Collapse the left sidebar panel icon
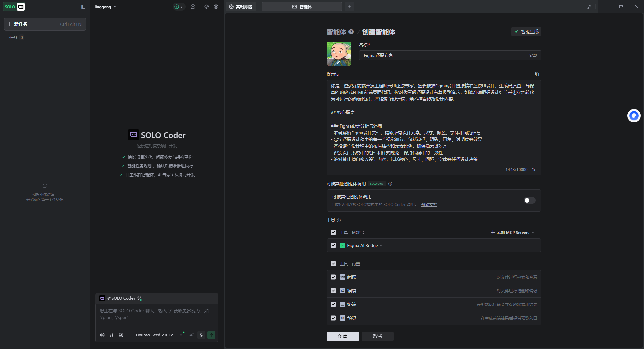 point(83,7)
